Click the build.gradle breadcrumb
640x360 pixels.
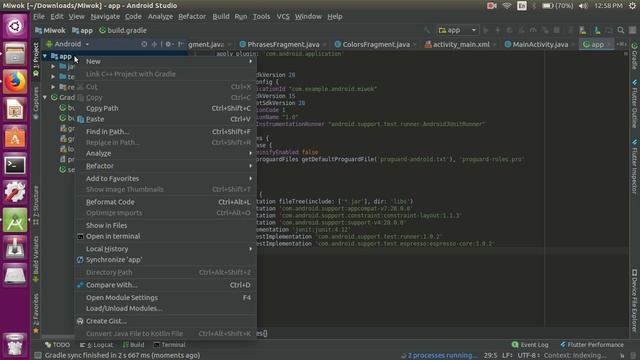point(123,31)
